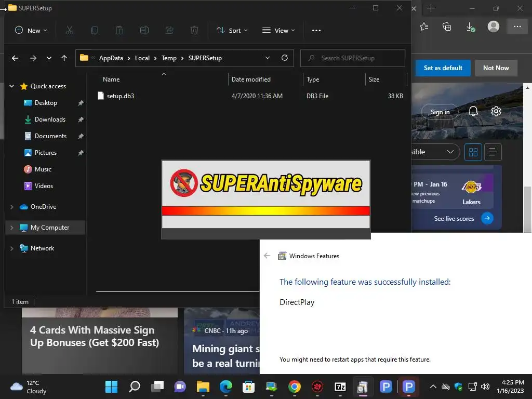Select Downloads in Quick access
Viewport: 532px width, 399px height.
(50, 119)
